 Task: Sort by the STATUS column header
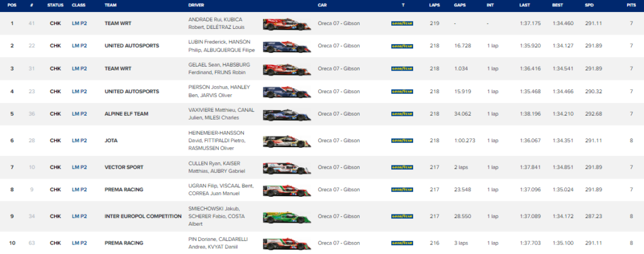click(x=55, y=5)
